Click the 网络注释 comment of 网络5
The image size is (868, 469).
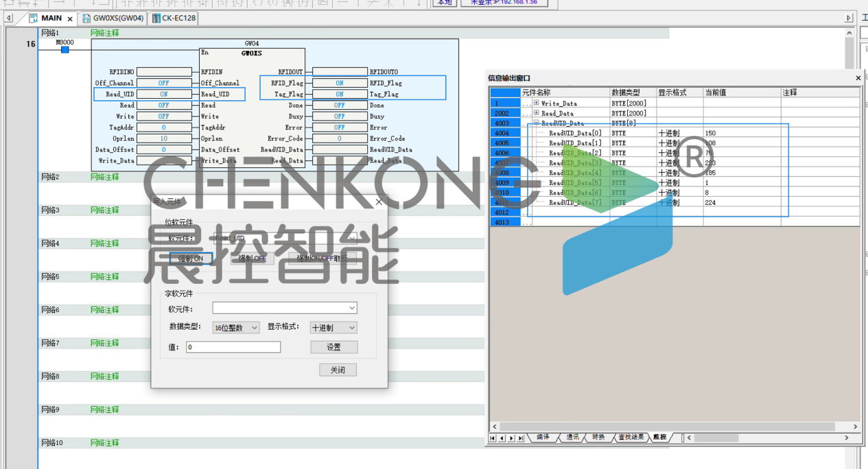pyautogui.click(x=104, y=277)
